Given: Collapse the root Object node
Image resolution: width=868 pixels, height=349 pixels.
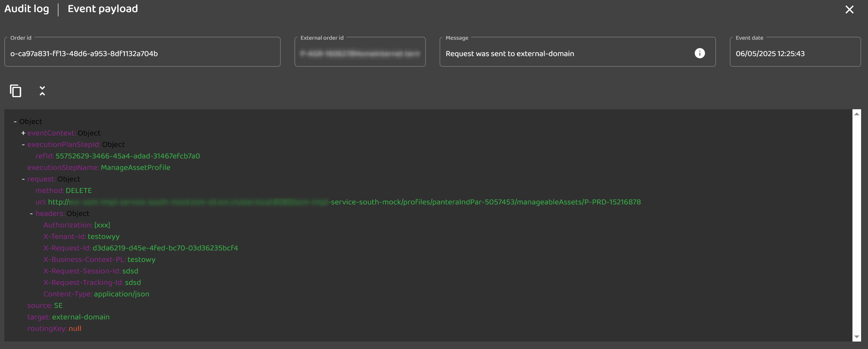Looking at the screenshot, I should pos(15,122).
